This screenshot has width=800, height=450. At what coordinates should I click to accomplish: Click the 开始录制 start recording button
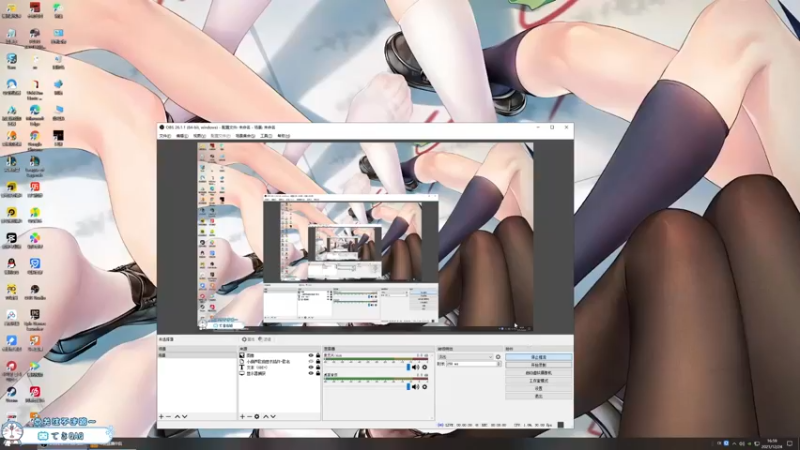point(538,365)
